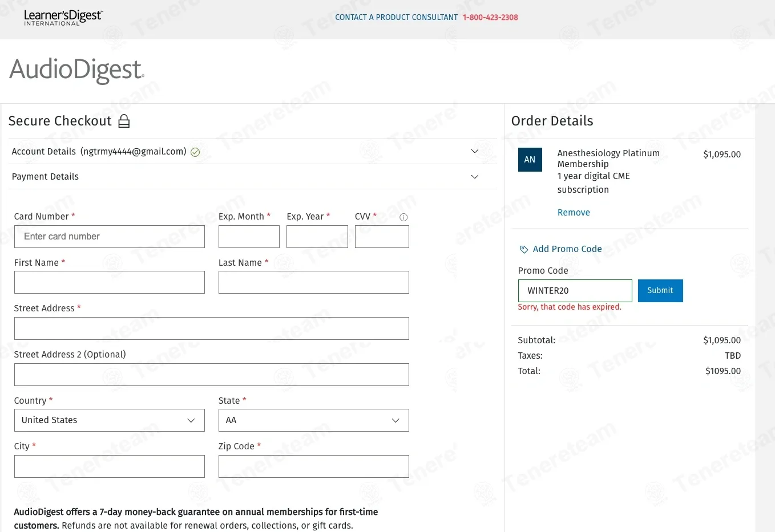Click the Taxes TBD value
Screen dimensions: 775x532
pyautogui.click(x=733, y=356)
